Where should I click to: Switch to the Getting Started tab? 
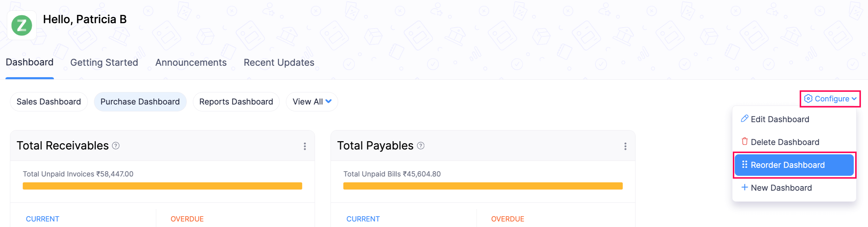(x=104, y=63)
